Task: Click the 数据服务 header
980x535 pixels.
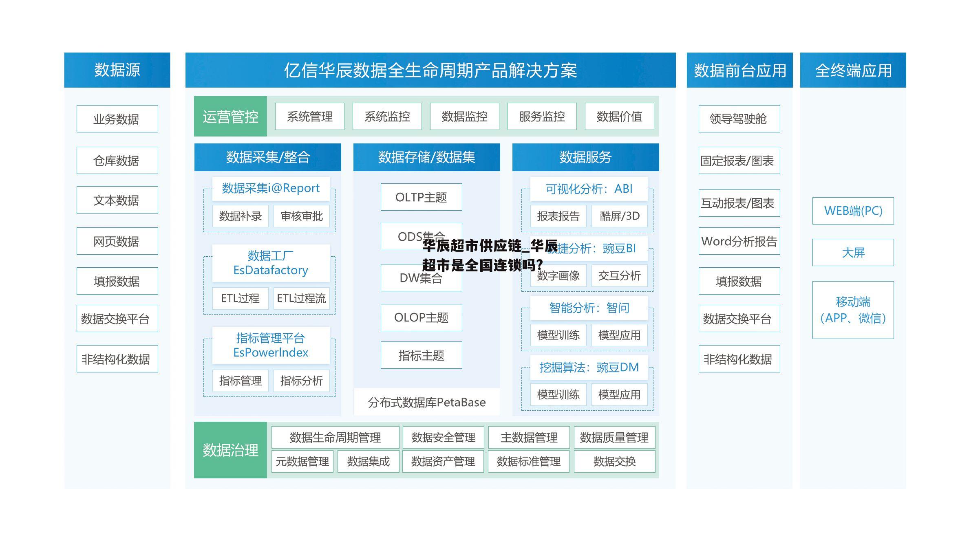Action: (586, 157)
